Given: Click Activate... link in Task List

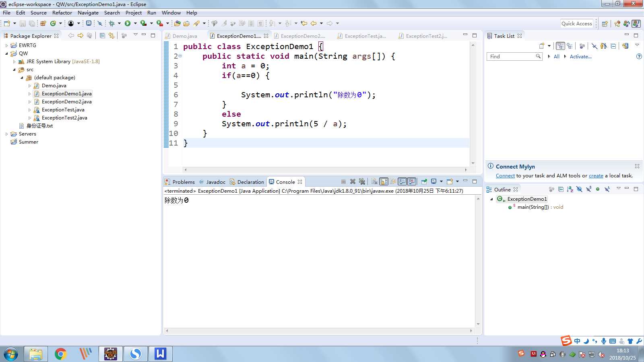Looking at the screenshot, I should [x=580, y=57].
